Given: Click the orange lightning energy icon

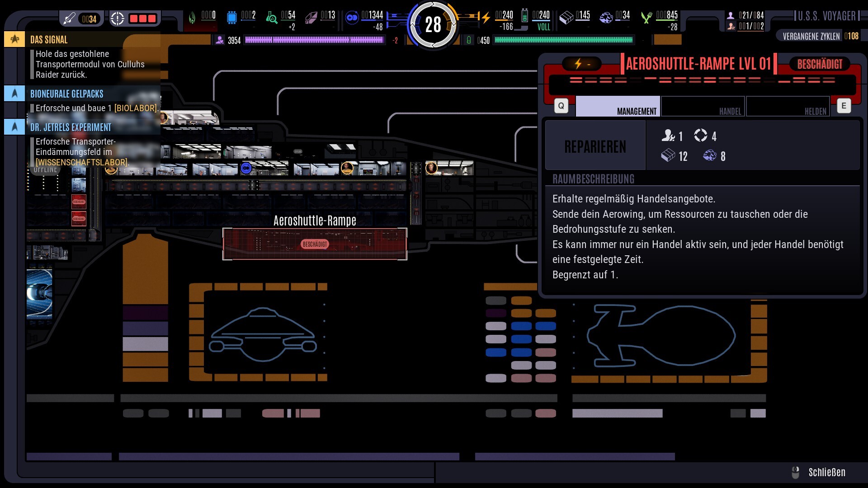Looking at the screenshot, I should point(486,18).
